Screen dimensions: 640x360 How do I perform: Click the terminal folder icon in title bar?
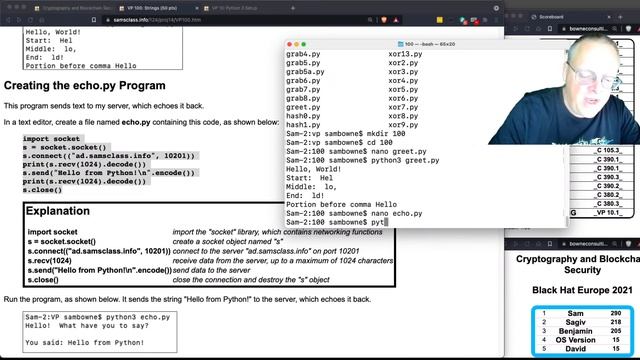click(400, 44)
